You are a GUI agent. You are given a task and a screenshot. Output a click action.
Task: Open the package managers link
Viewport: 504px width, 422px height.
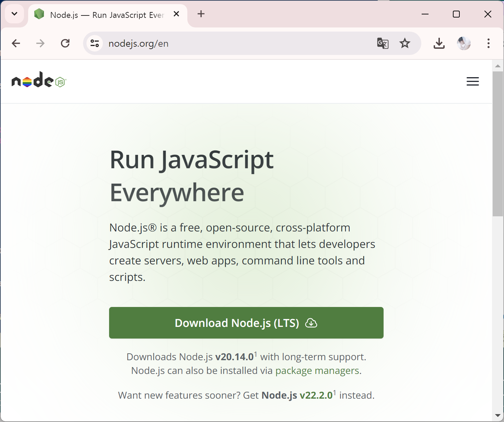tap(317, 371)
